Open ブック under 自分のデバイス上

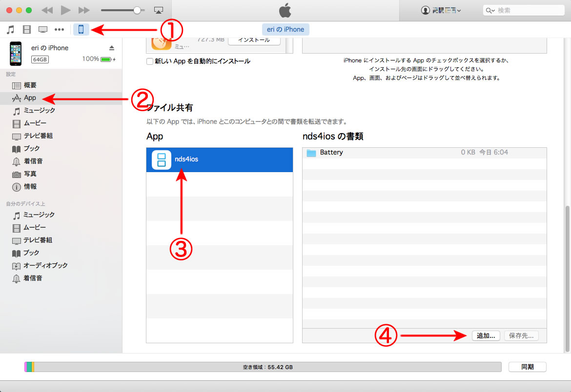61,253
